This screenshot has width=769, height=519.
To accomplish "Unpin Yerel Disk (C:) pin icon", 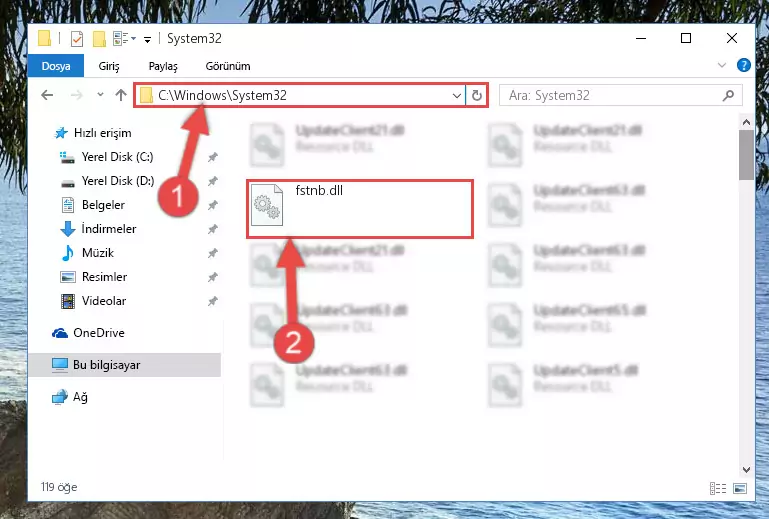I will click(x=212, y=157).
